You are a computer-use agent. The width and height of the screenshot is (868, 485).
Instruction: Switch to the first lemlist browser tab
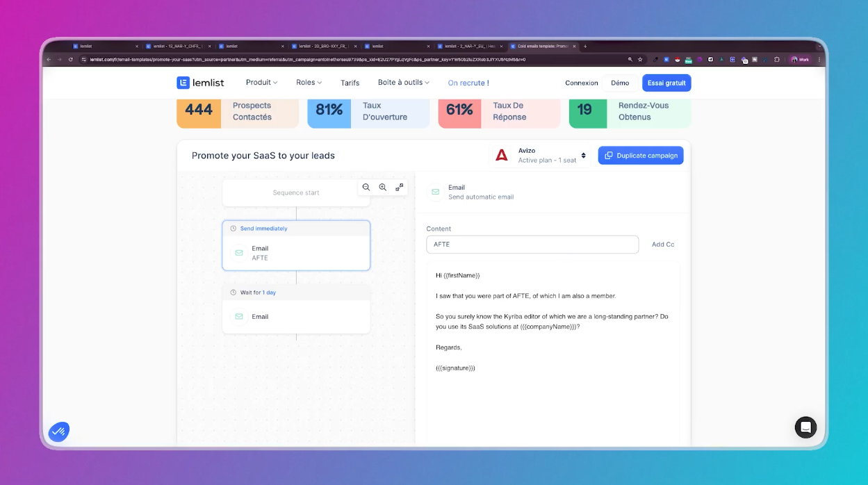coord(104,47)
